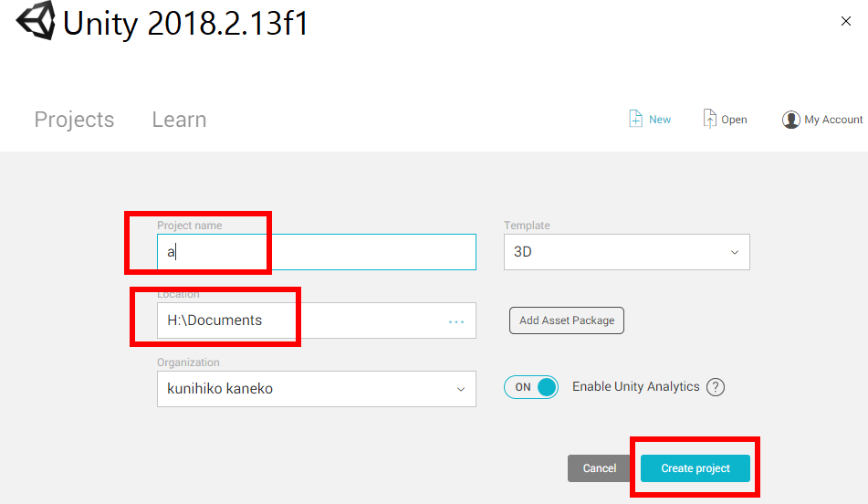
Task: Click the Open project file icon
Action: (x=709, y=119)
